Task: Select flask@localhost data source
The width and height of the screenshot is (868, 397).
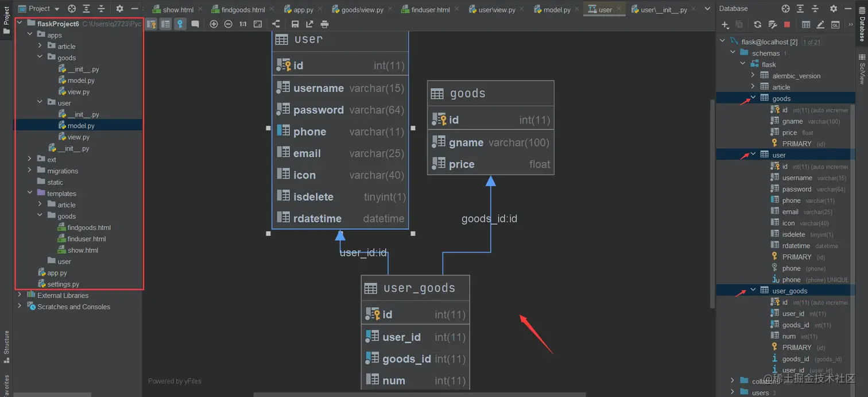Action: click(769, 41)
